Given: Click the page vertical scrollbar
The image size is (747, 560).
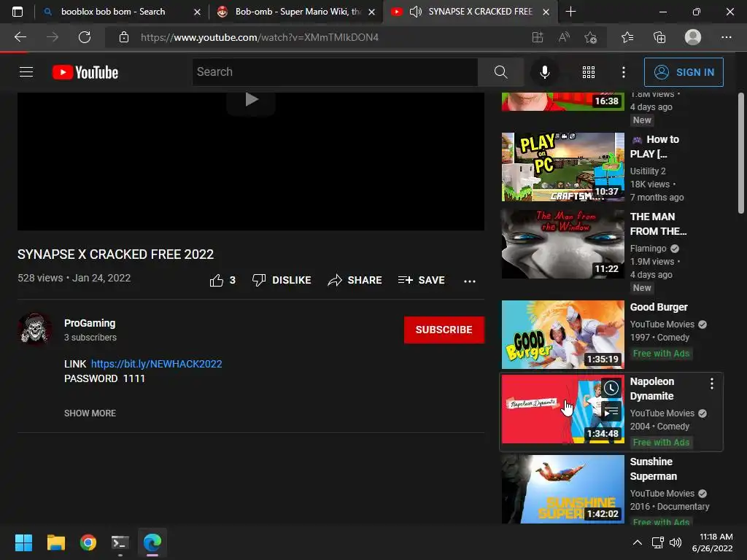Looking at the screenshot, I should pyautogui.click(x=741, y=153).
